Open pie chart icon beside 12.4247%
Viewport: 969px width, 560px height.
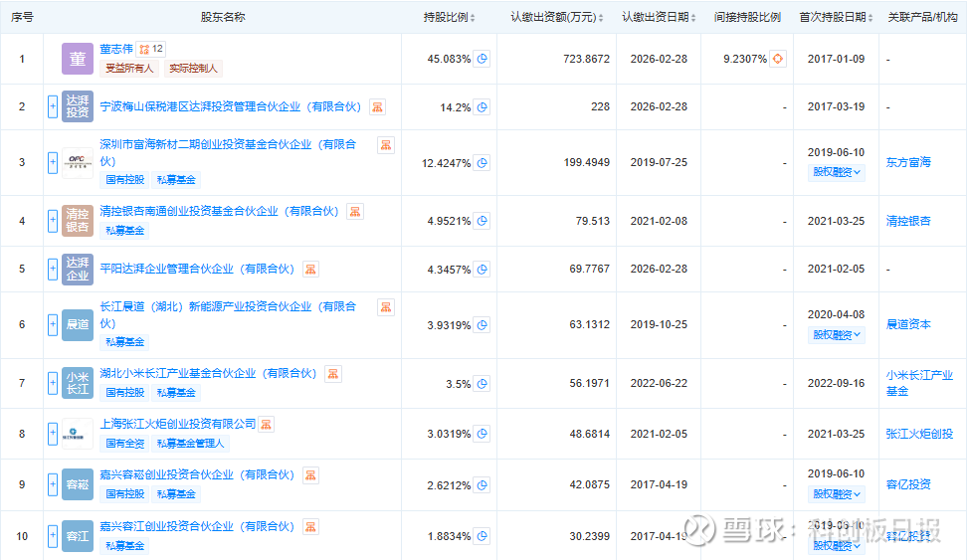point(483,162)
